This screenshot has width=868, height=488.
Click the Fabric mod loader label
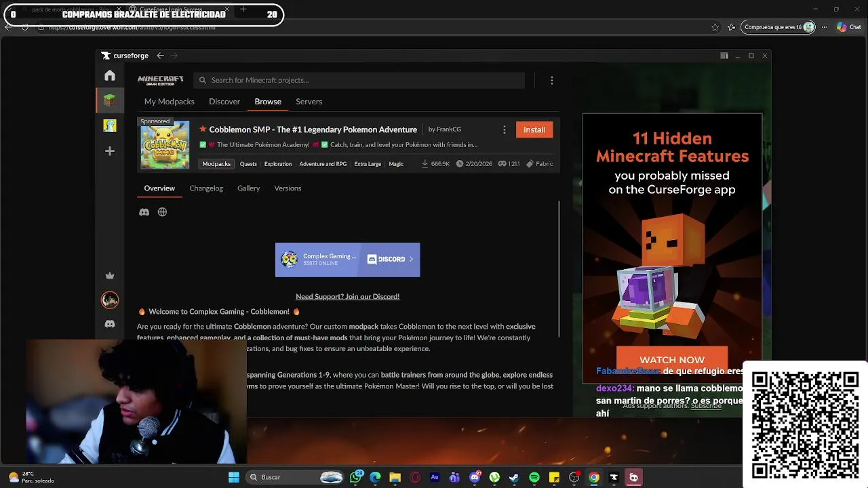tap(540, 164)
